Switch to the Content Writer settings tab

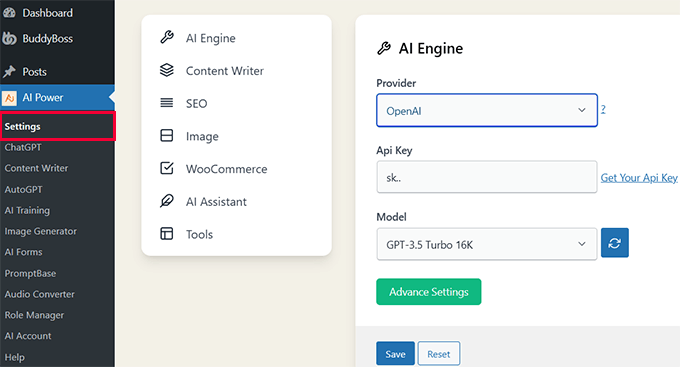tap(225, 71)
